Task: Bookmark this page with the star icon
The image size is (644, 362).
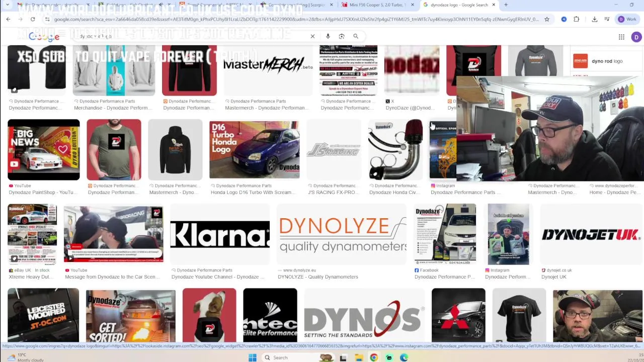Action: [547, 19]
